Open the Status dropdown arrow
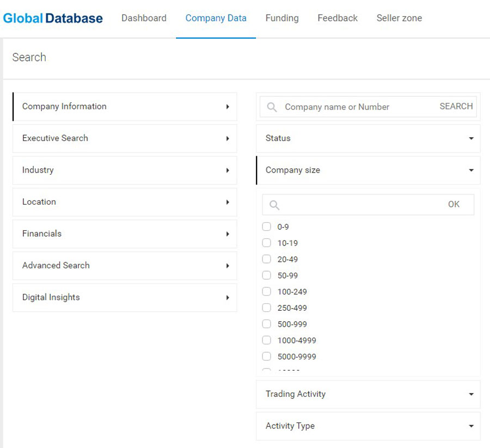Image resolution: width=490 pixels, height=448 pixels. point(471,138)
